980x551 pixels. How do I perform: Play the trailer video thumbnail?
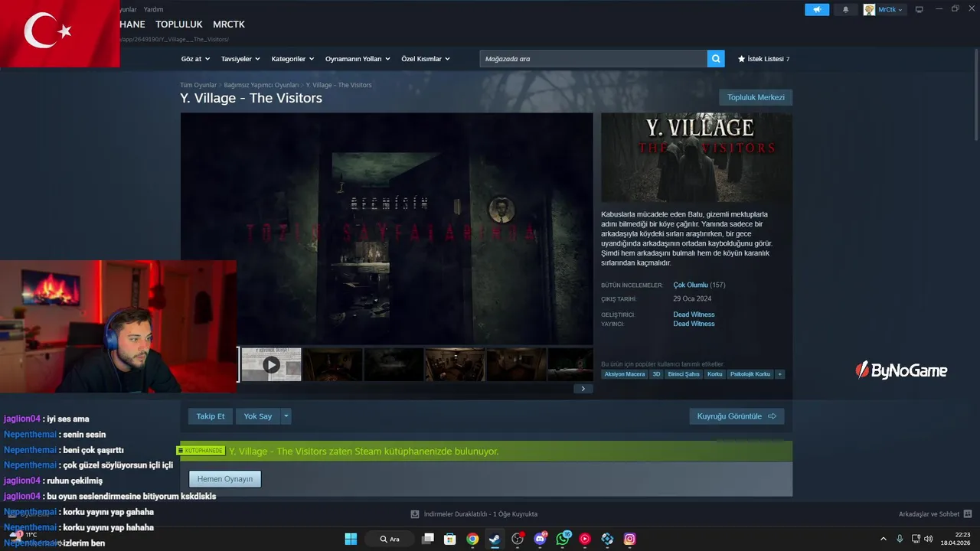pos(271,365)
